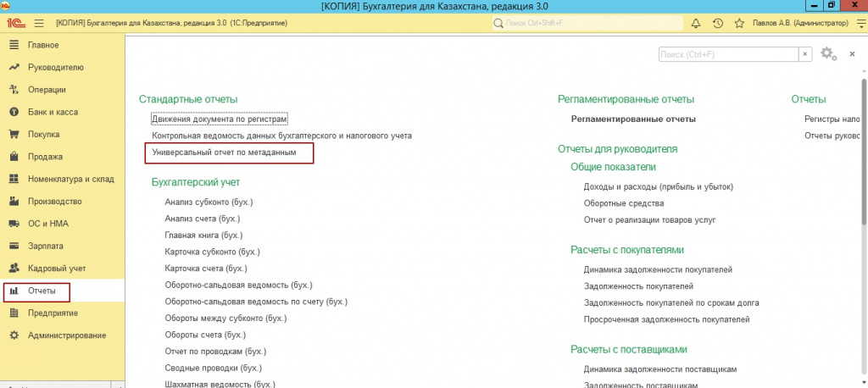Click the Отчеты bar-chart icon
The height and width of the screenshot is (388, 868).
[15, 291]
